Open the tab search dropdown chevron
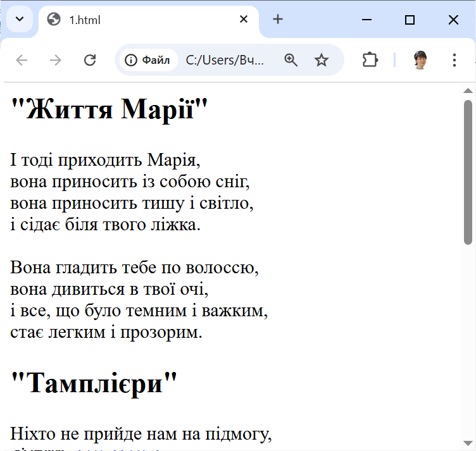Image resolution: width=476 pixels, height=451 pixels. pos(19,19)
